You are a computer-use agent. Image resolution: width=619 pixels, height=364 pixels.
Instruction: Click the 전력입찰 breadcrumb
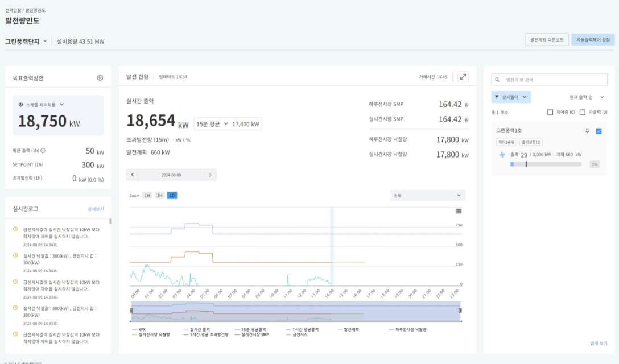[14, 10]
